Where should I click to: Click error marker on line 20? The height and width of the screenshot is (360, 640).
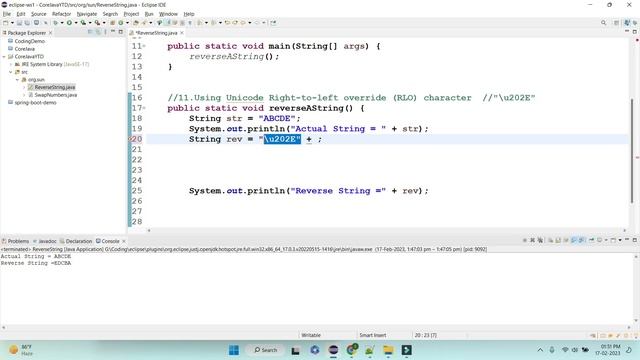131,139
